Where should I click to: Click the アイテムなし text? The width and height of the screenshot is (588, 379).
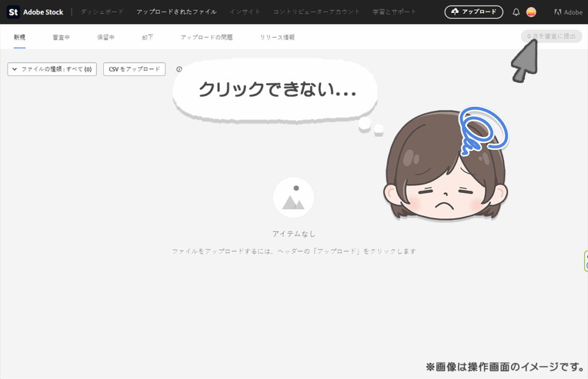[x=293, y=234]
